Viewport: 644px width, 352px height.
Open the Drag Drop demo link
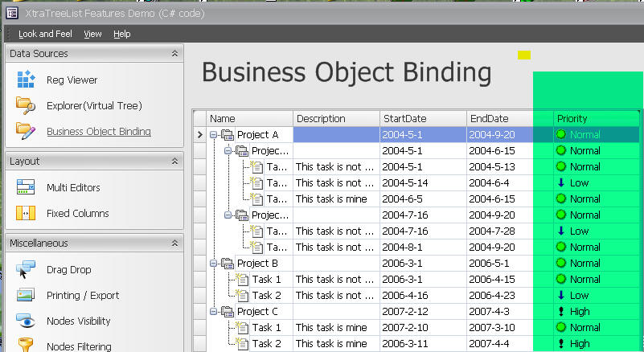click(x=68, y=270)
